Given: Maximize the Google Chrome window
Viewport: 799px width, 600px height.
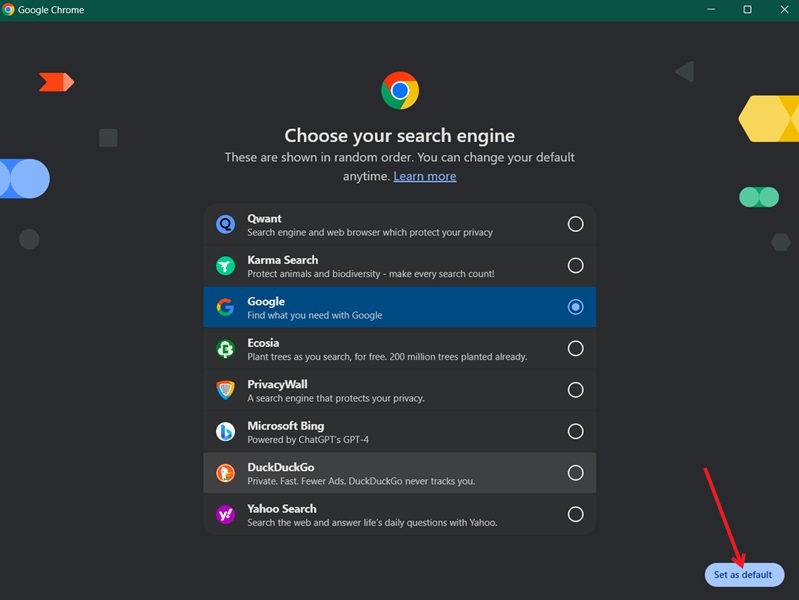Looking at the screenshot, I should click(x=747, y=9).
